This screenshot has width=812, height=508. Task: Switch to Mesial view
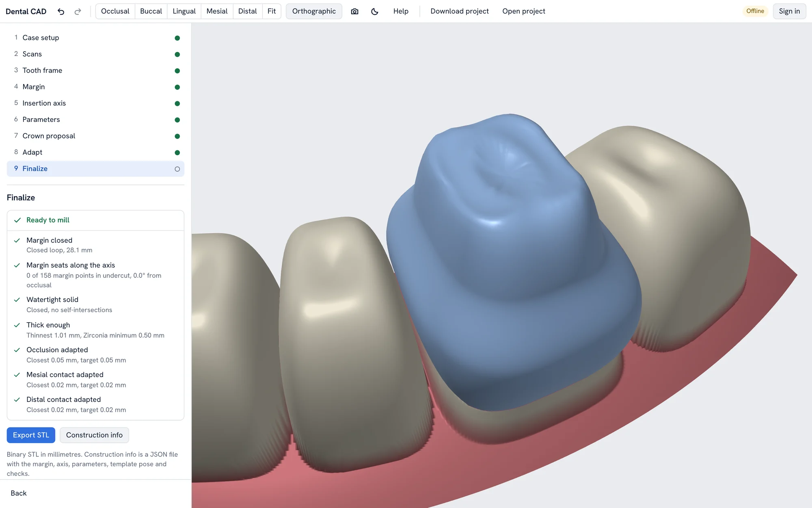coord(217,11)
